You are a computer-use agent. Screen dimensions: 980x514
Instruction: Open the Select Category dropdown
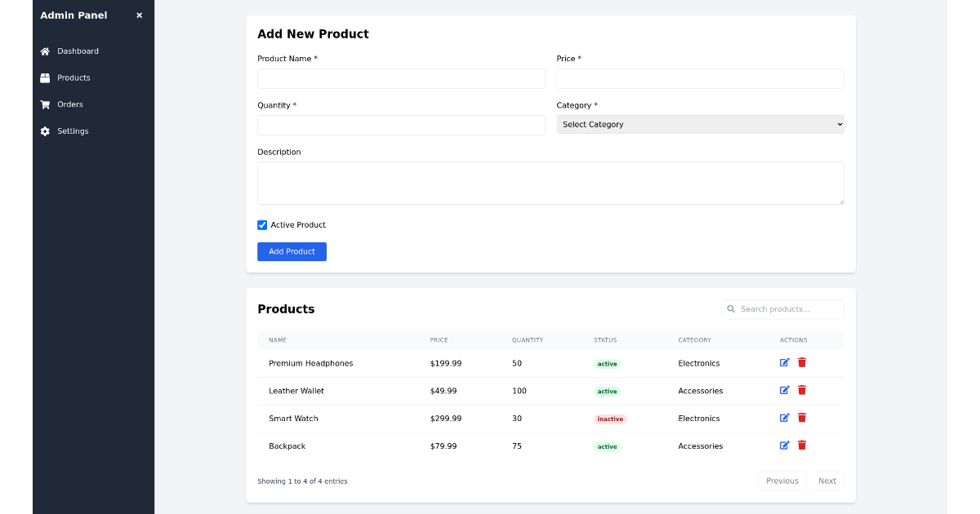point(700,124)
